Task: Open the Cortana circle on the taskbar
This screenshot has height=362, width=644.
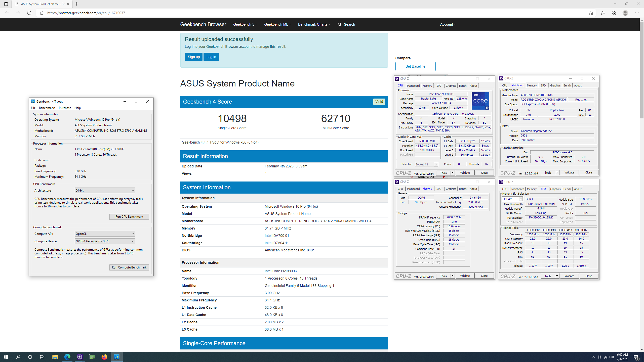Action: tap(30, 357)
